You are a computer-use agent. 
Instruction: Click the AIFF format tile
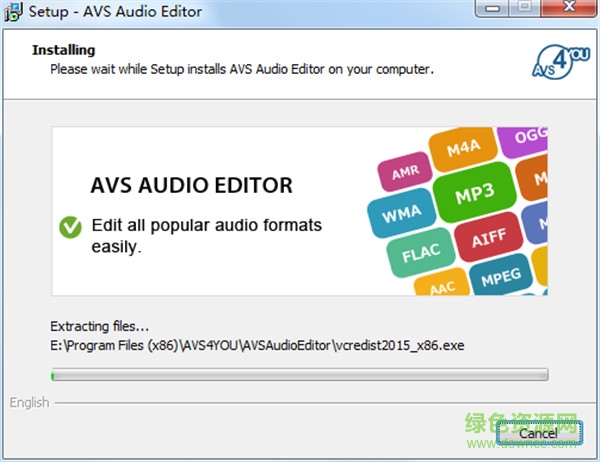tap(489, 237)
